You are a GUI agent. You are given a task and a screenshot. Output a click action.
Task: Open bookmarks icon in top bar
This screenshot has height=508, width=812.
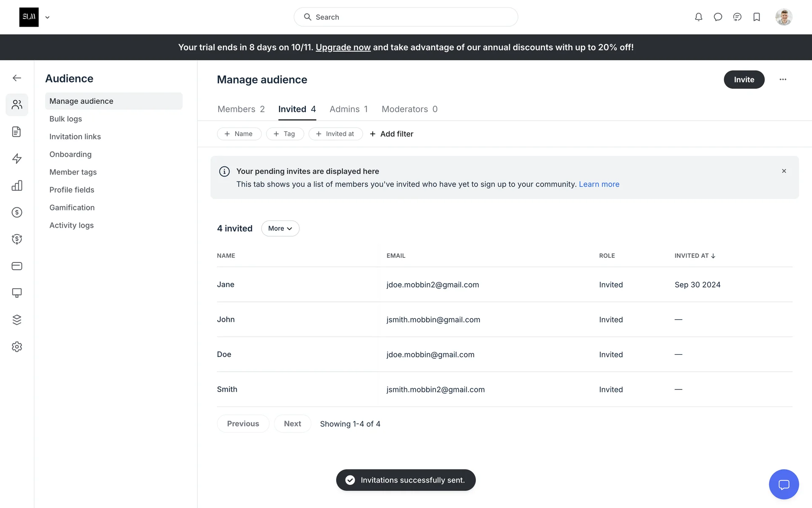click(x=757, y=17)
